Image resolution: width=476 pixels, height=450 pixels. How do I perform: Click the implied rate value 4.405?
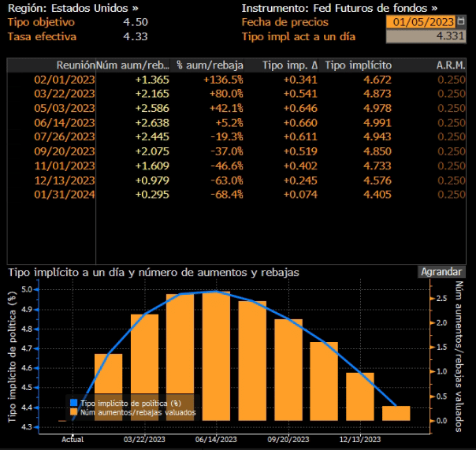377,195
